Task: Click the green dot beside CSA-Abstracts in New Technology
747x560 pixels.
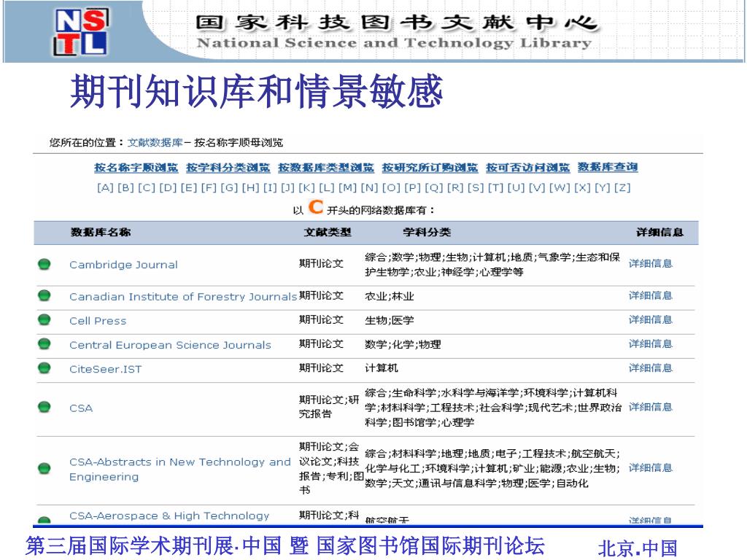Action: point(44,469)
